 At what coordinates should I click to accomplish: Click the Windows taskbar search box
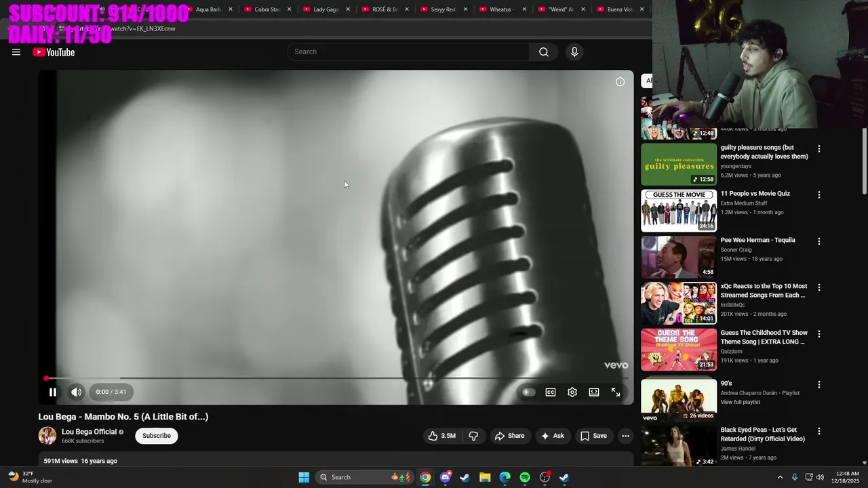point(366,477)
